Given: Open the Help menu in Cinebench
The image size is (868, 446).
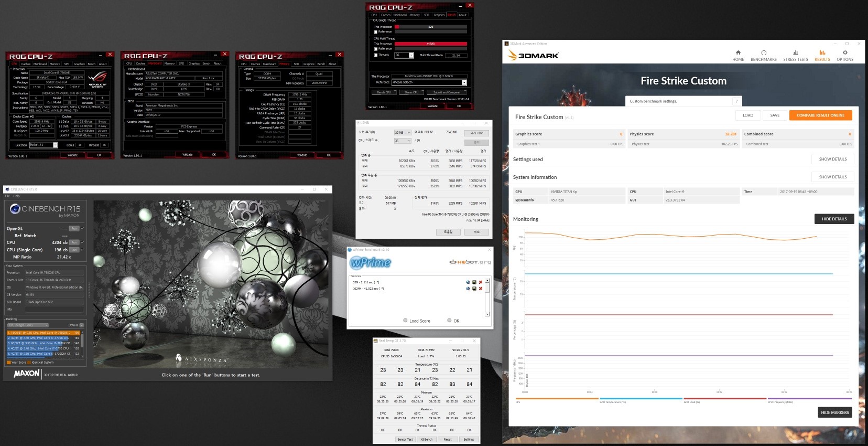Looking at the screenshot, I should pyautogui.click(x=16, y=196).
